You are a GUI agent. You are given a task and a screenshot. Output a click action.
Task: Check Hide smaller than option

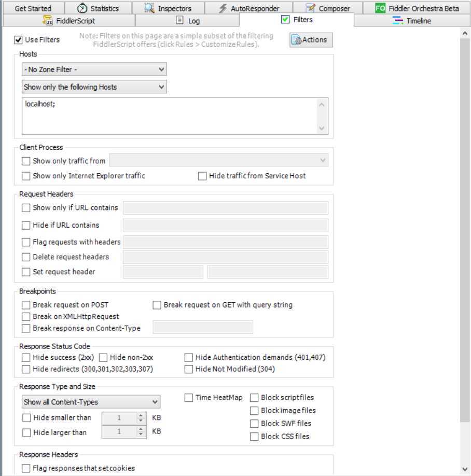[x=26, y=418]
